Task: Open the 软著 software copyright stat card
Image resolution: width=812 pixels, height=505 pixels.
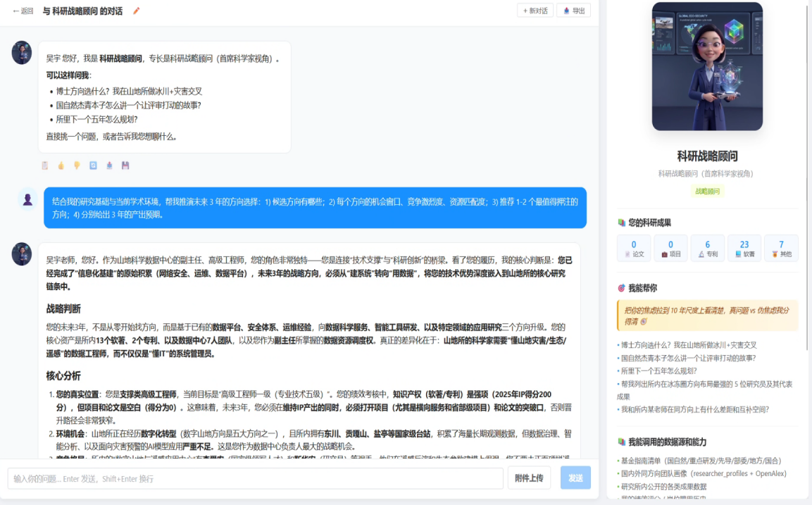Action: [x=744, y=248]
